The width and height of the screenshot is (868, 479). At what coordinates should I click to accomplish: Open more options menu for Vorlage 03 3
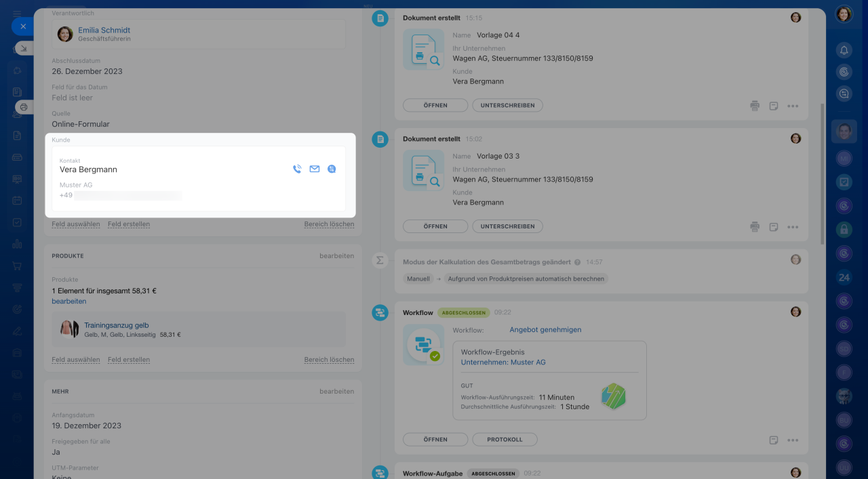793,227
